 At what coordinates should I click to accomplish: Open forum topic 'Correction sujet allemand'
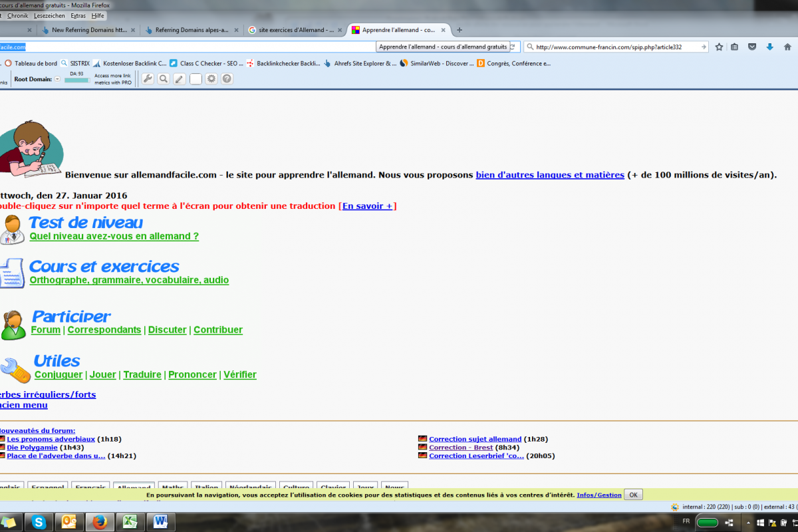click(x=475, y=439)
